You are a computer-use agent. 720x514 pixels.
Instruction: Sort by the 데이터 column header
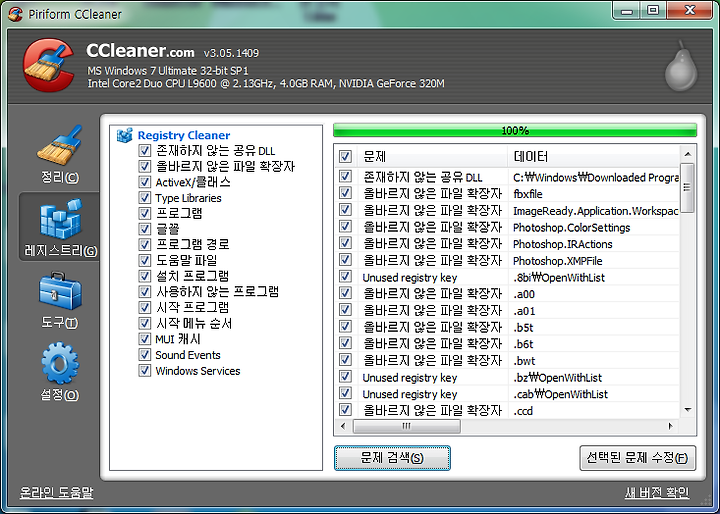click(594, 157)
